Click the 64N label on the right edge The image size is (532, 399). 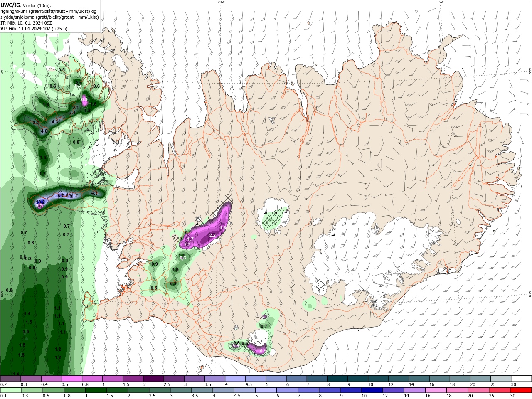[530, 294]
